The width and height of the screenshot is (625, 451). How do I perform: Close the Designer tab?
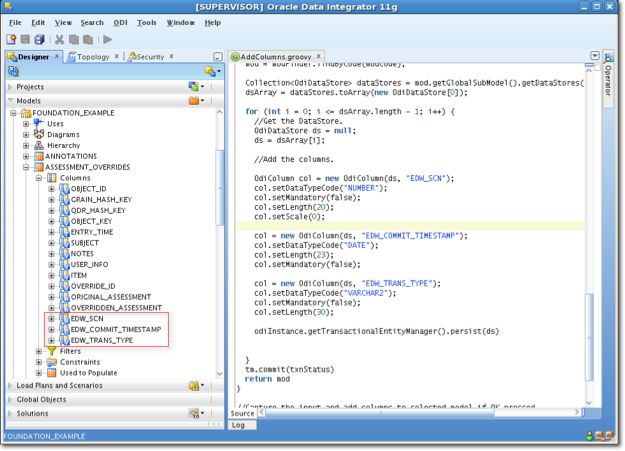click(57, 56)
